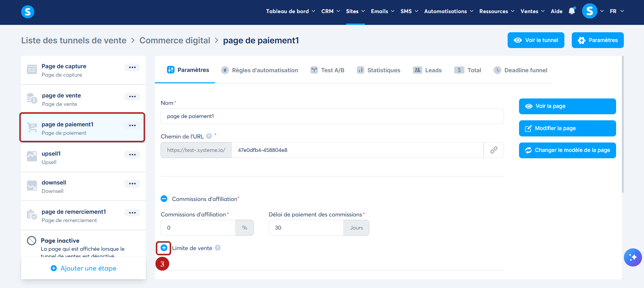
Task: Select the Page de capture step
Action: (83, 70)
